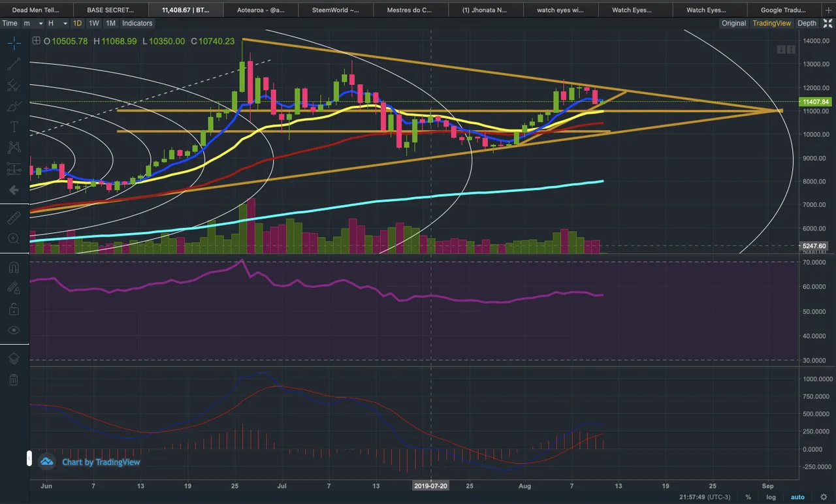Open the Dead Men Tell browser tab
836x504 pixels.
point(37,10)
